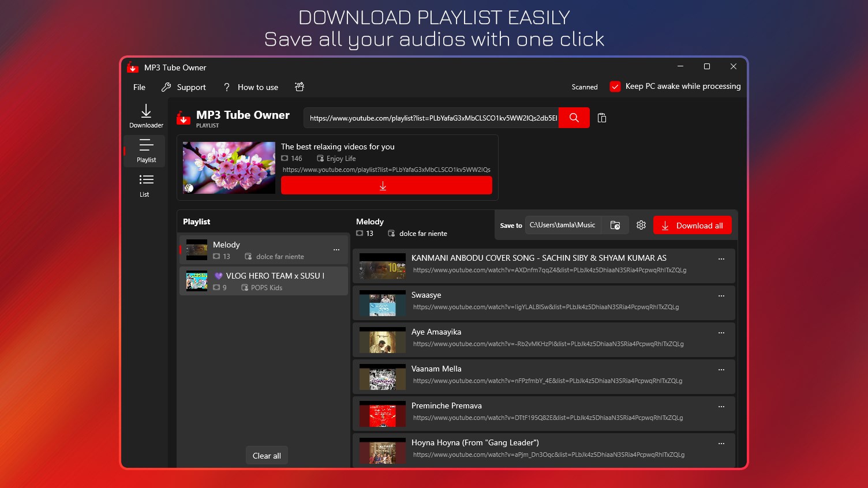Open the File menu

click(139, 87)
